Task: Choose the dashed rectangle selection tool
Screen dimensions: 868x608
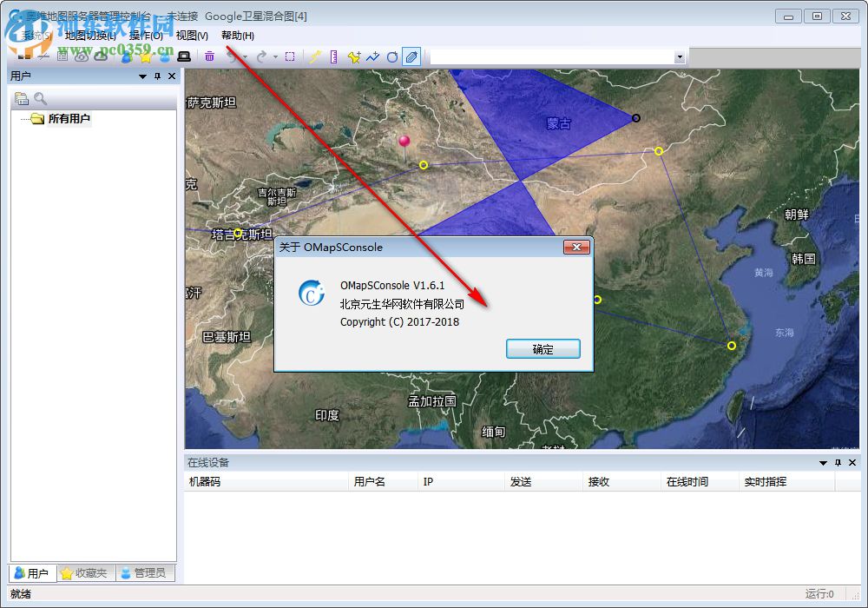Action: pos(290,56)
